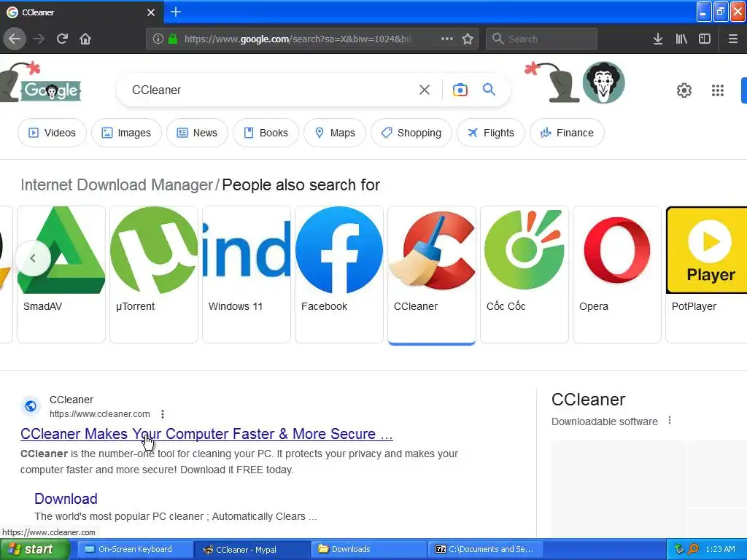
Task: Switch to Finance results
Action: 567,133
